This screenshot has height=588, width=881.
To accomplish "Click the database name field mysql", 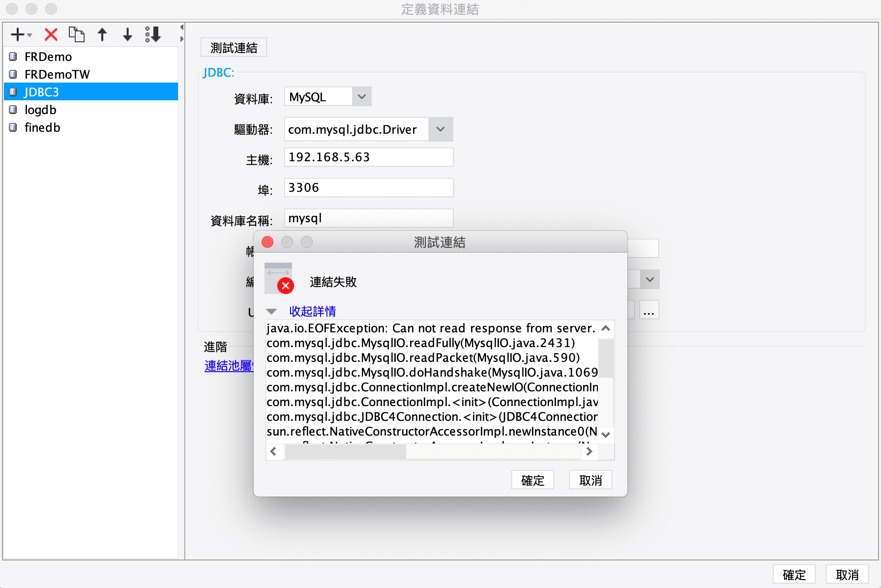I will tap(369, 218).
